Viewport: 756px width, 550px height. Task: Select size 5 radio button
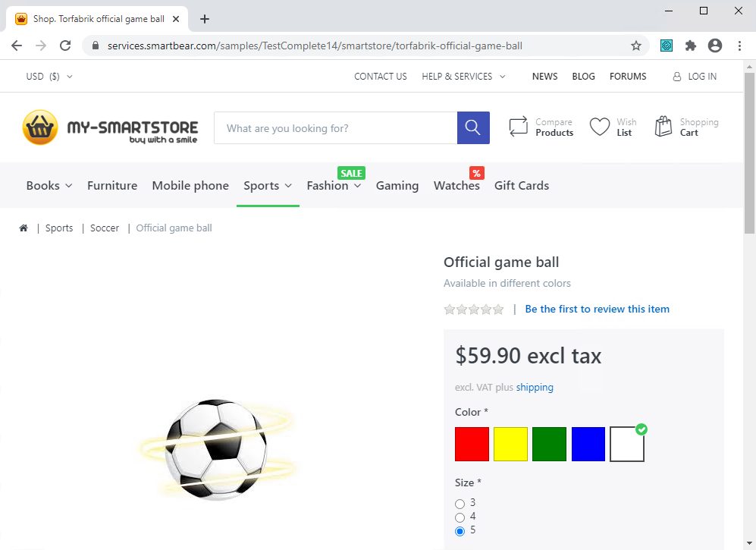[460, 530]
